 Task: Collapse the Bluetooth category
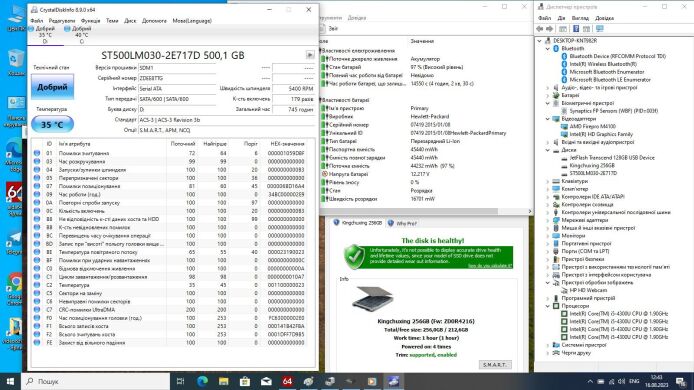547,48
